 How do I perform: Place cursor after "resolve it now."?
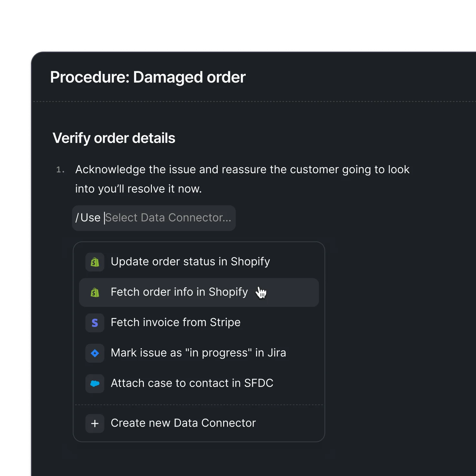tap(202, 189)
